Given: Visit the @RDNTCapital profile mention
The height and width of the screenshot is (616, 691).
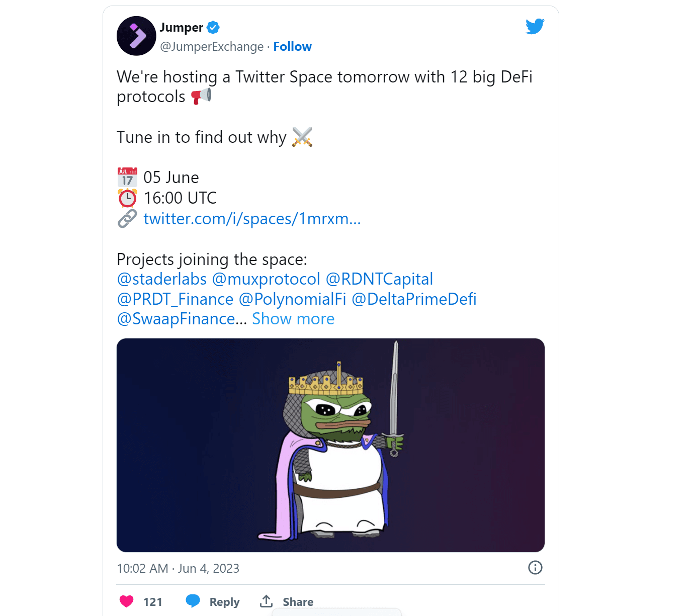Looking at the screenshot, I should [x=379, y=279].
